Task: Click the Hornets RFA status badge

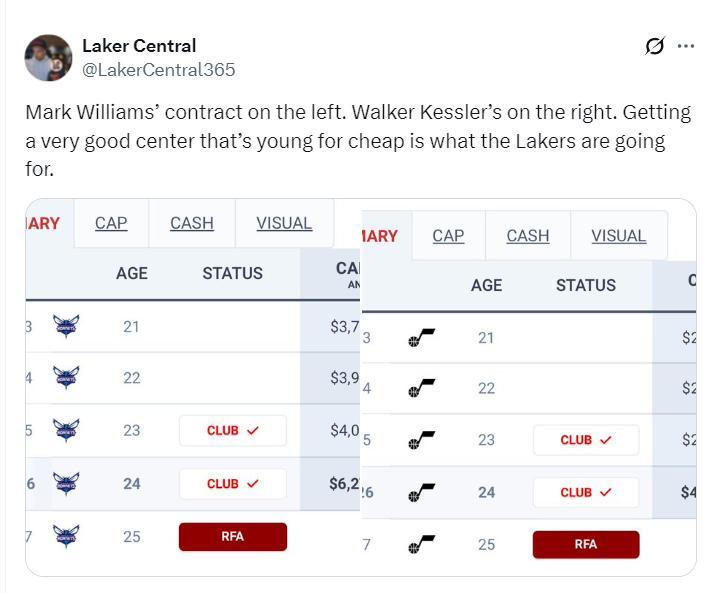Action: click(232, 537)
